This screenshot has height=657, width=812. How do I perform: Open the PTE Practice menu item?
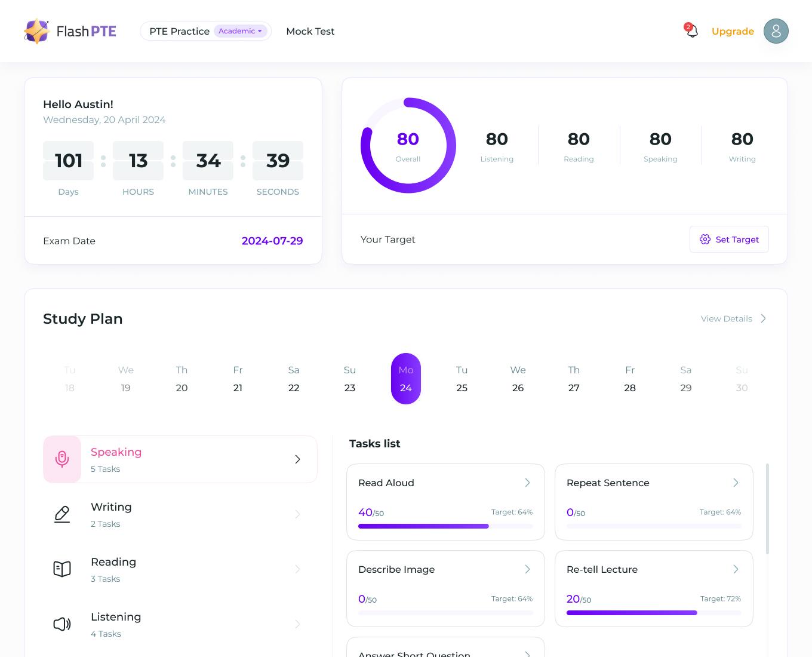coord(179,31)
